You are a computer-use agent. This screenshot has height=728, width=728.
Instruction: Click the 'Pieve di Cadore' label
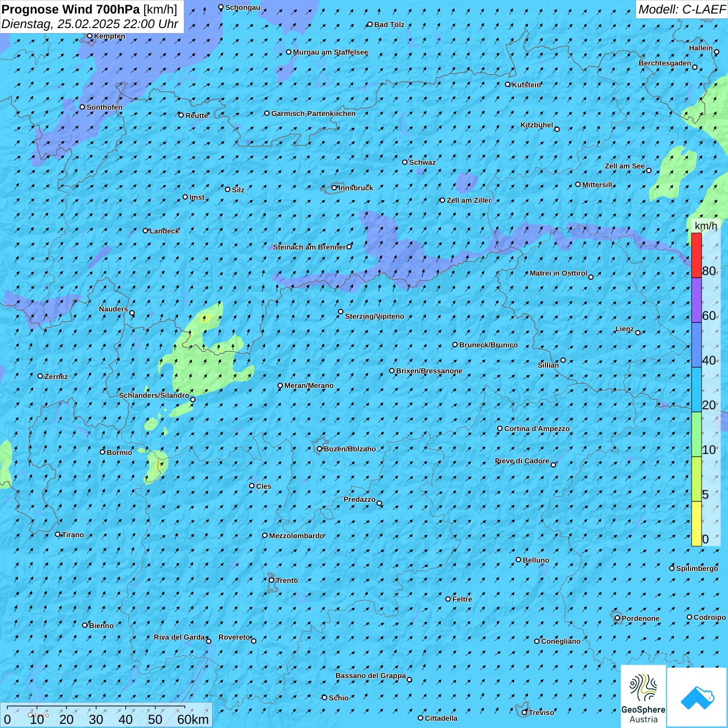pyautogui.click(x=522, y=461)
